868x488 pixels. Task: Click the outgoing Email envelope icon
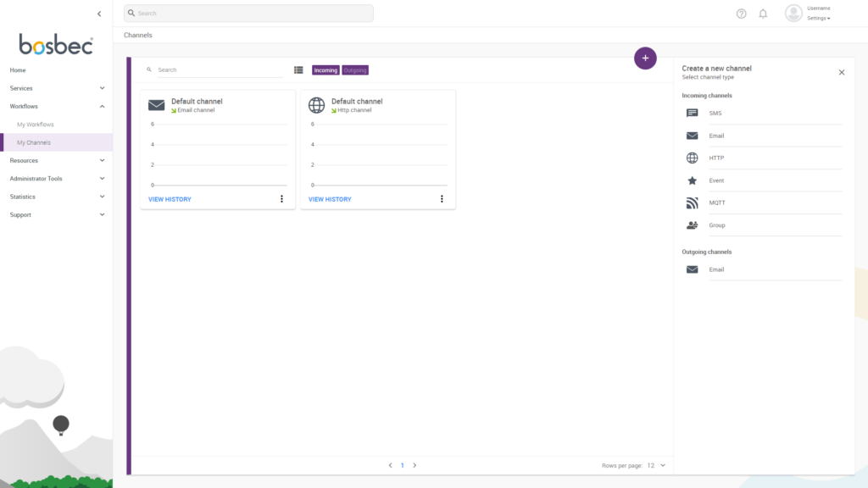click(x=692, y=269)
